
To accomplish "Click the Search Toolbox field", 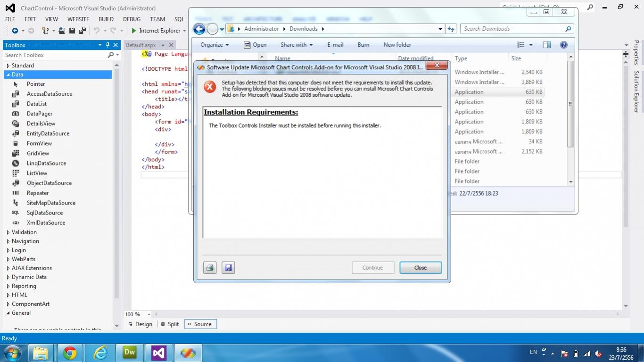I will (x=55, y=55).
